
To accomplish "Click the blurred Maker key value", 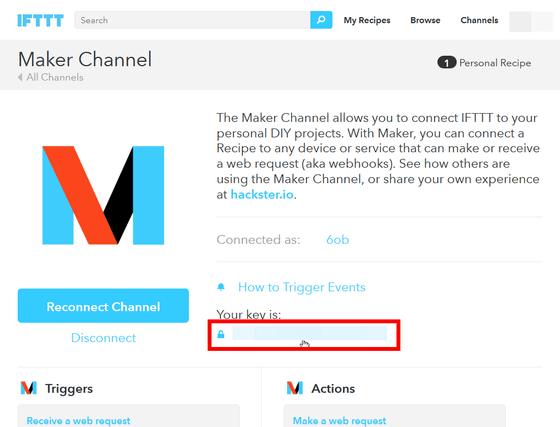I will coord(310,333).
